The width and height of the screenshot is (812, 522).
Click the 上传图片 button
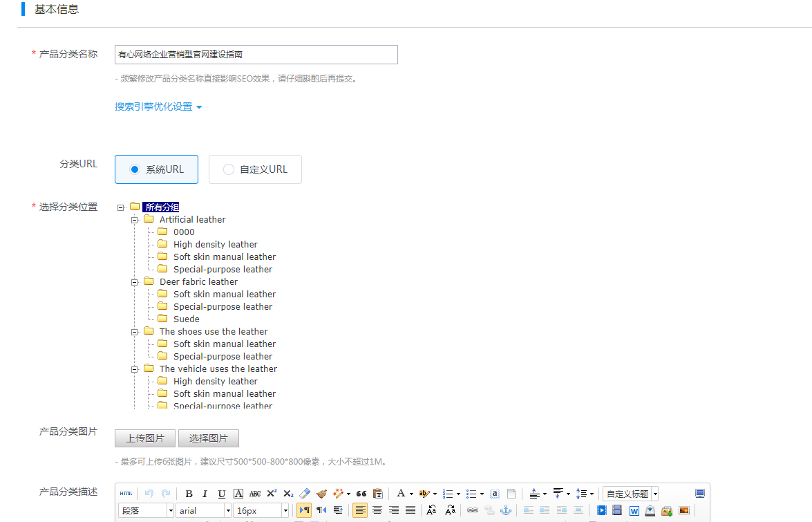click(x=145, y=438)
